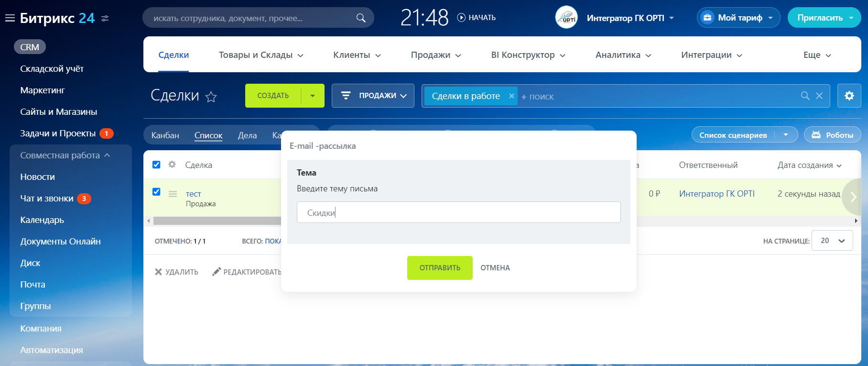Image resolution: width=868 pixels, height=366 pixels.
Task: Click the sliders icon next to Битрикс 24
Action: coord(105,18)
